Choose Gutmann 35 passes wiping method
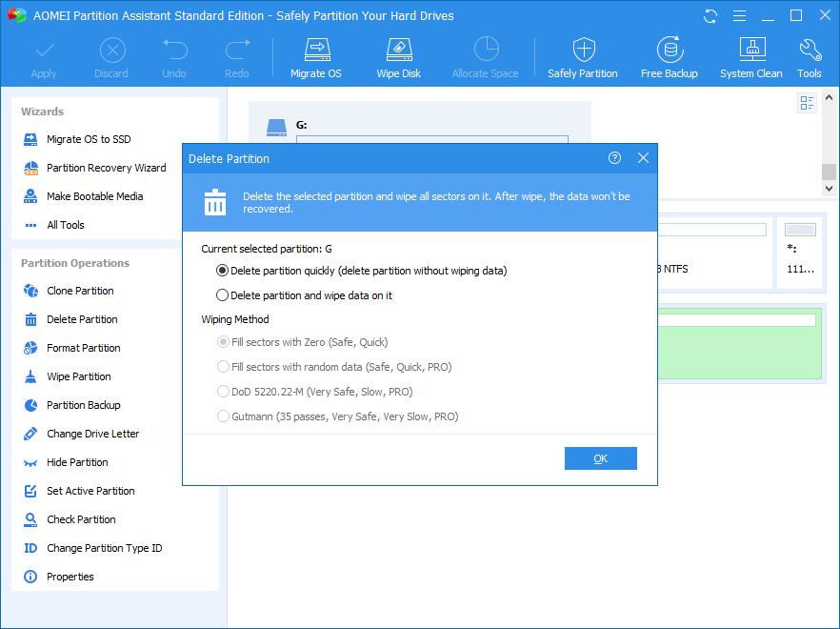Screen dimensions: 840x629 pyautogui.click(x=223, y=416)
